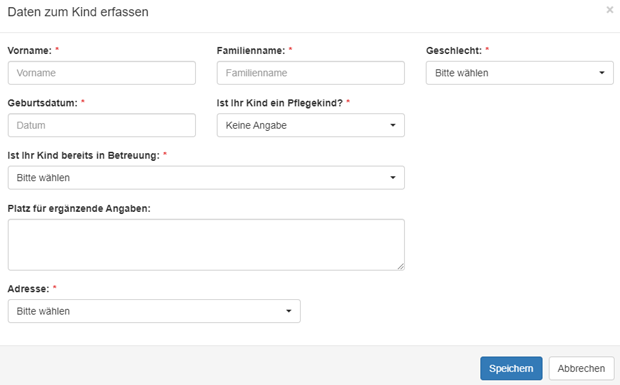Click the Ist Ihr Kind bereits in Betreuung label
The image size is (620, 385).
[x=83, y=156]
